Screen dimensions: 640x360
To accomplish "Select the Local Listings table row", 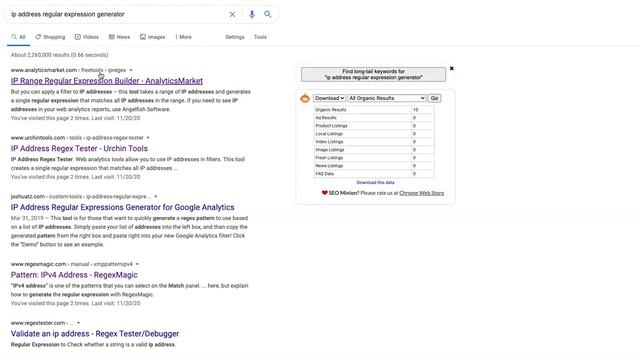I will tap(374, 134).
